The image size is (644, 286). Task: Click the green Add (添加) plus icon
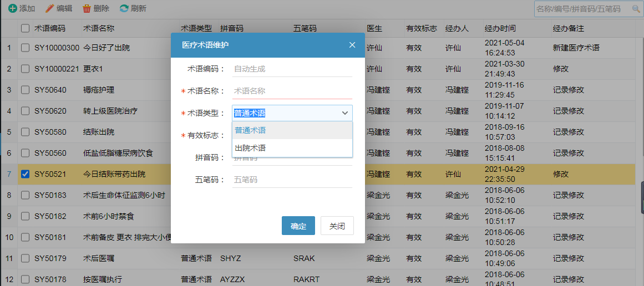[x=13, y=8]
